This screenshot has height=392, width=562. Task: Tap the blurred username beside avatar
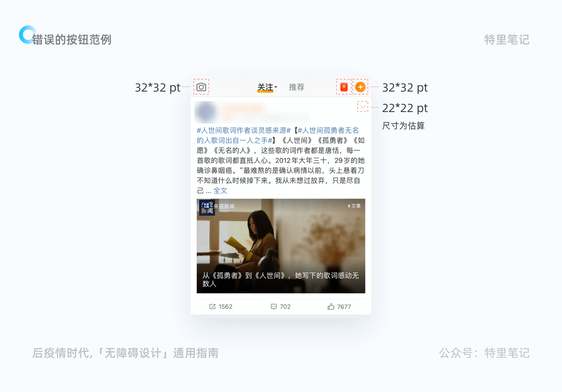point(243,109)
